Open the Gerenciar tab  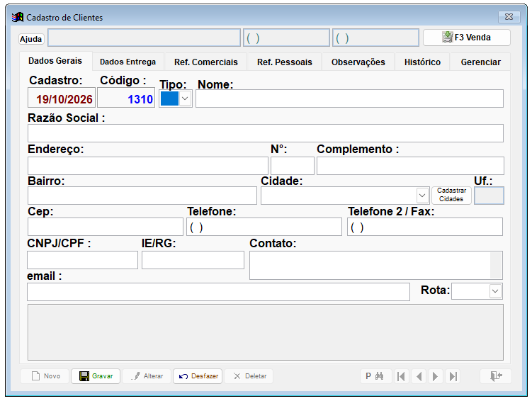pyautogui.click(x=481, y=62)
